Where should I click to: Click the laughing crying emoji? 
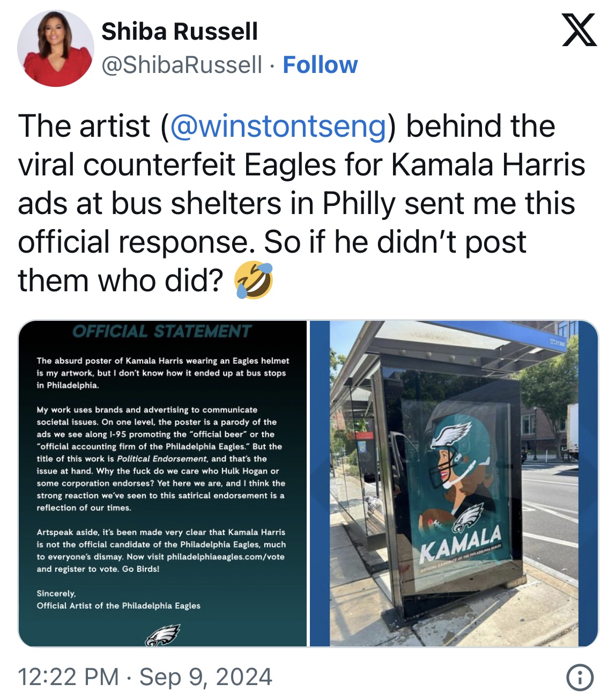[x=254, y=281]
